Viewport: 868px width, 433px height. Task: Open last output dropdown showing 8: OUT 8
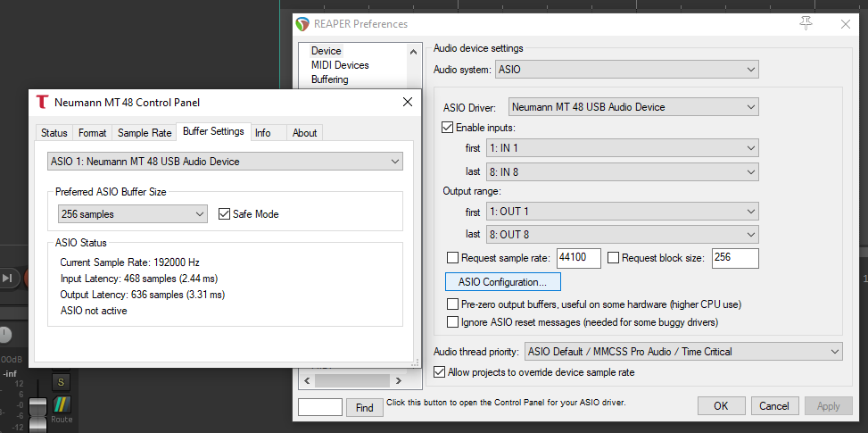point(622,235)
